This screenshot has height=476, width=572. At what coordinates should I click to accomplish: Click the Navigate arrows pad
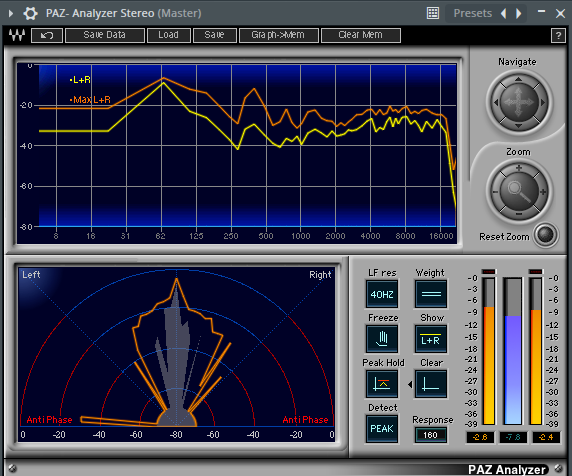coord(518,102)
